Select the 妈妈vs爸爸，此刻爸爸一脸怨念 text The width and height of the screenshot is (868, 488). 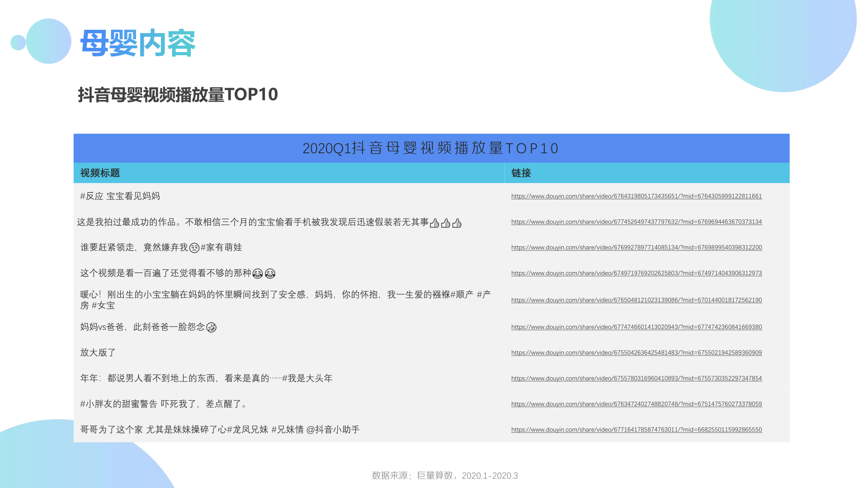(x=148, y=327)
